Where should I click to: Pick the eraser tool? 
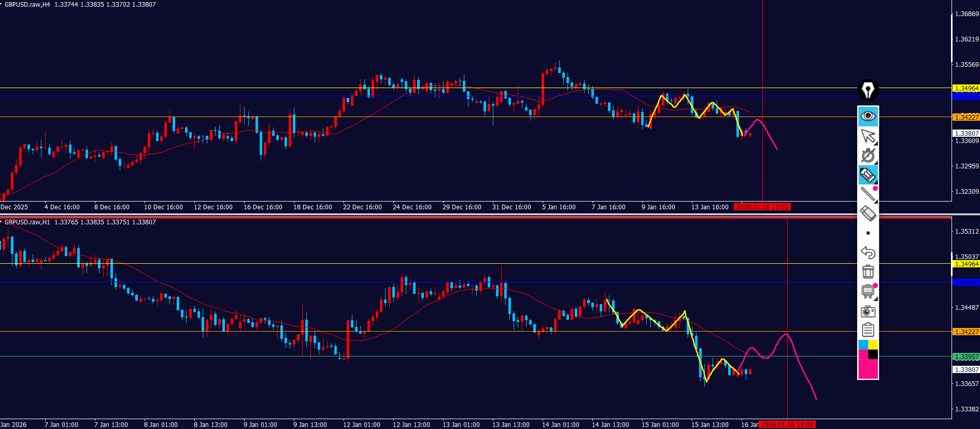[868, 213]
